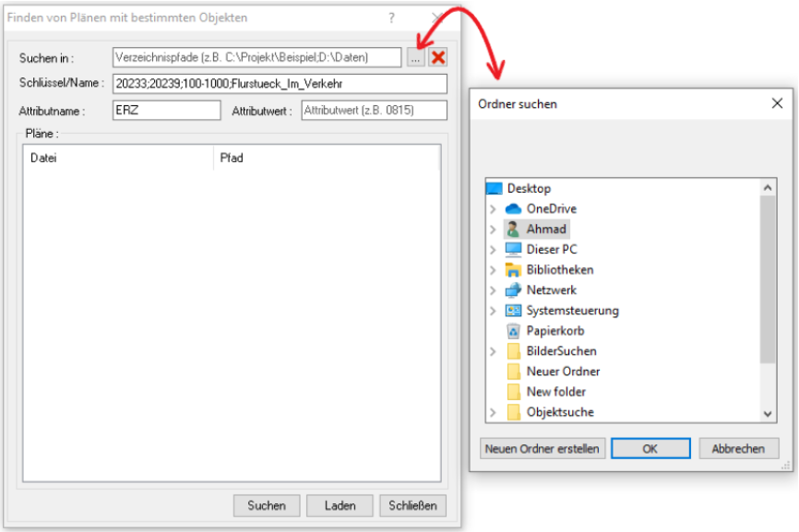Click the question mark help icon
Screen dimensions: 799x532
point(391,18)
